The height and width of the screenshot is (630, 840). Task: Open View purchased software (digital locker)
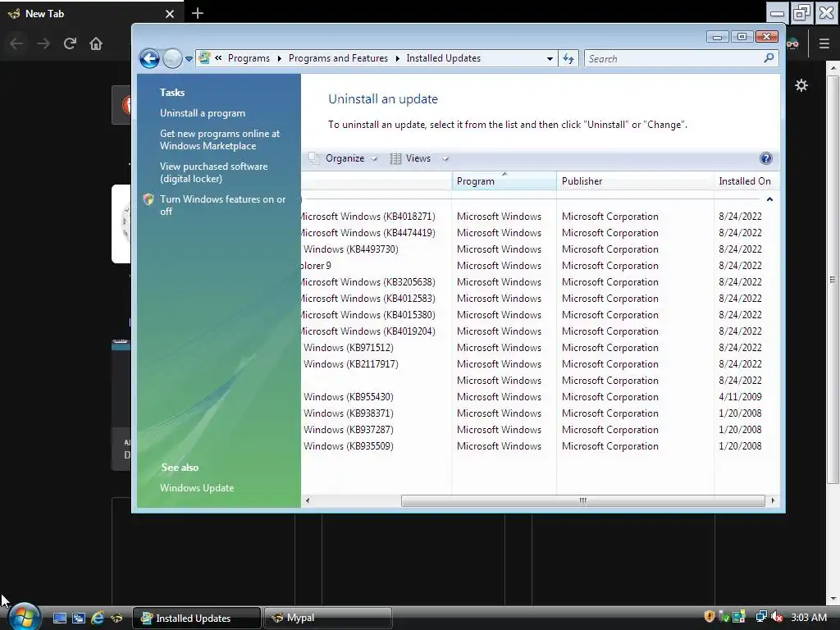pos(214,172)
